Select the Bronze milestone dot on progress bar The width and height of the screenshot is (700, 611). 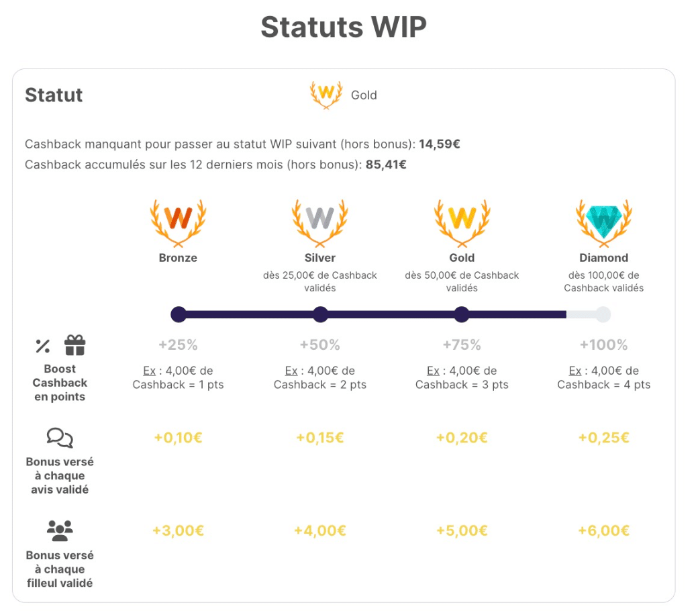coord(179,314)
